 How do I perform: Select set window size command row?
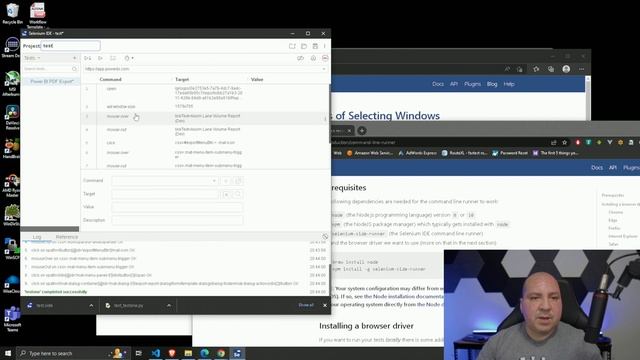pyautogui.click(x=204, y=107)
